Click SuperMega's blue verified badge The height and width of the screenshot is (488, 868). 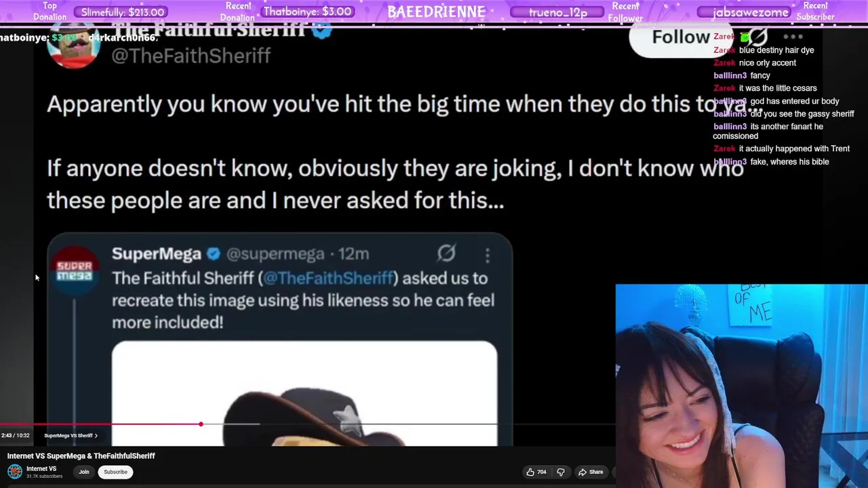(x=214, y=254)
